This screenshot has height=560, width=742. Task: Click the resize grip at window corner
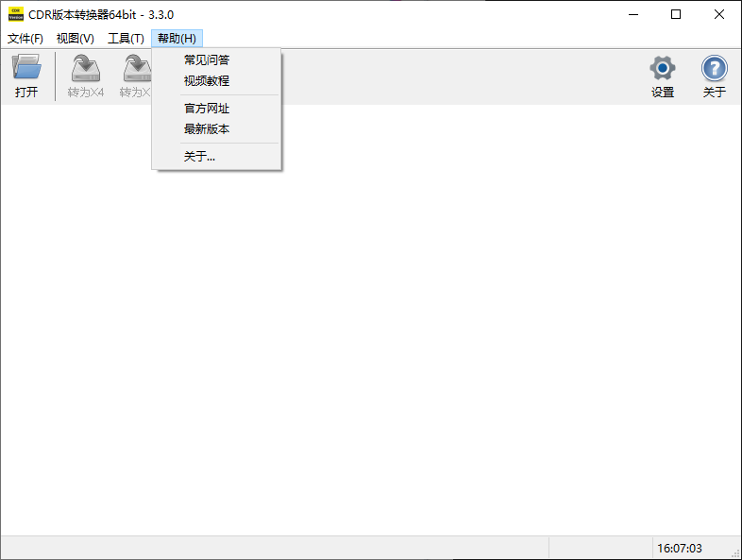pyautogui.click(x=734, y=552)
